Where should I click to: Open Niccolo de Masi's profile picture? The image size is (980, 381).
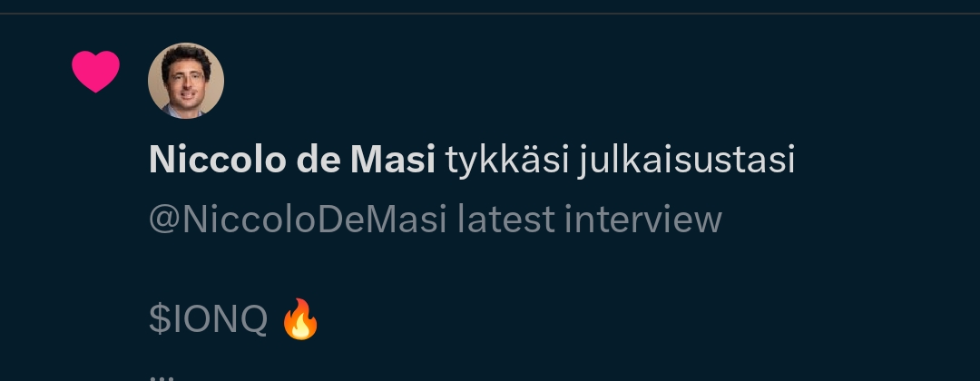(186, 81)
